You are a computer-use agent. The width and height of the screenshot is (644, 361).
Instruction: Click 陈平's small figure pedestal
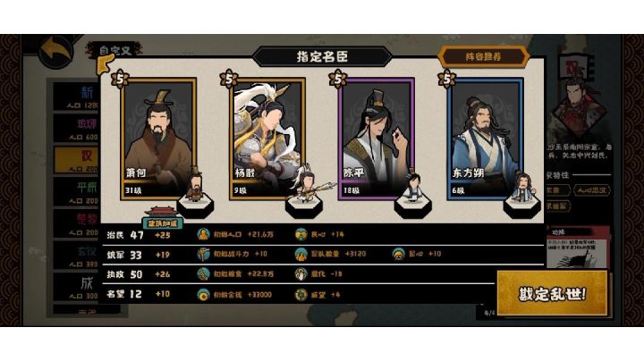pos(412,206)
